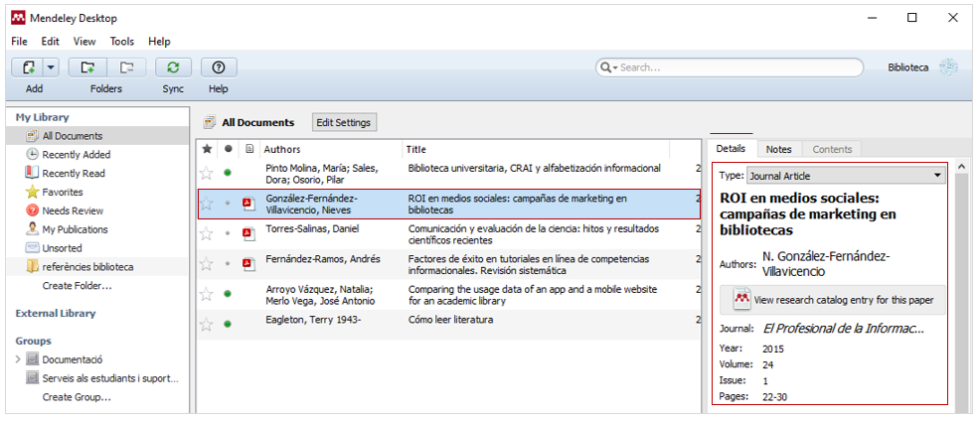
Task: Switch to the Details tab
Action: coord(731,149)
